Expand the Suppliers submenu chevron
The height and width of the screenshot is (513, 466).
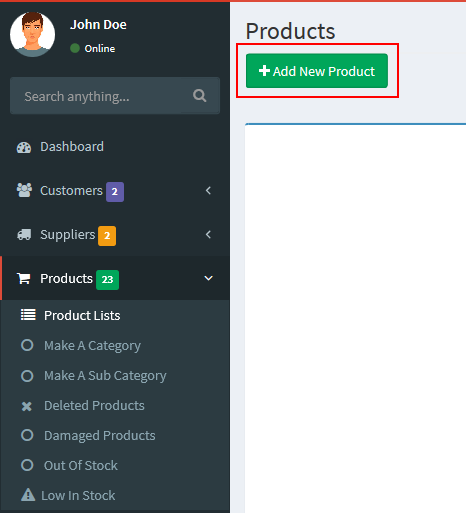(x=208, y=234)
